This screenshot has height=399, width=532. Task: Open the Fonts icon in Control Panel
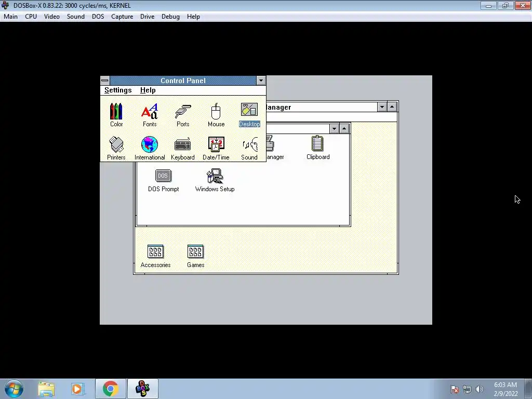[149, 115]
